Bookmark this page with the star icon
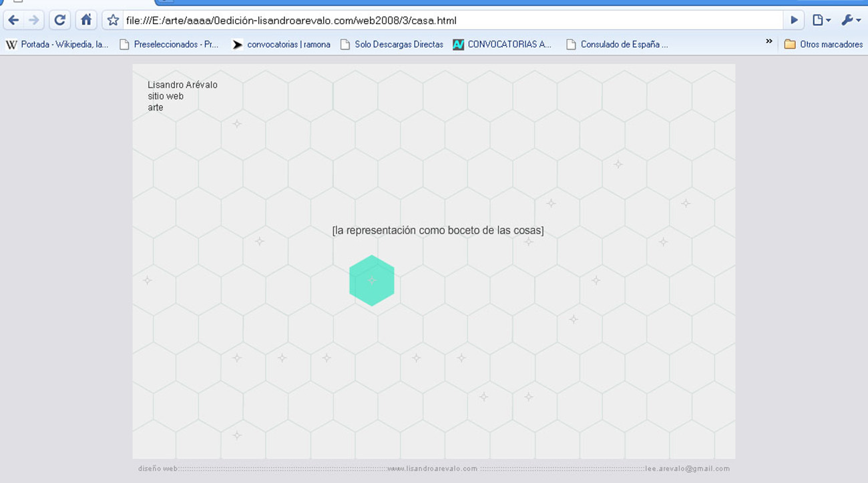The image size is (868, 483). tap(113, 20)
